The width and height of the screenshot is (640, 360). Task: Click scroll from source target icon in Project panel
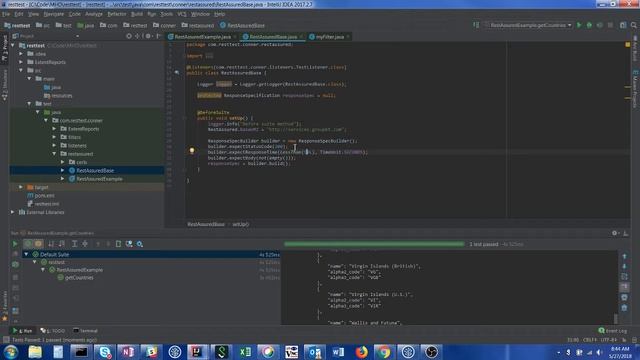tap(129, 36)
